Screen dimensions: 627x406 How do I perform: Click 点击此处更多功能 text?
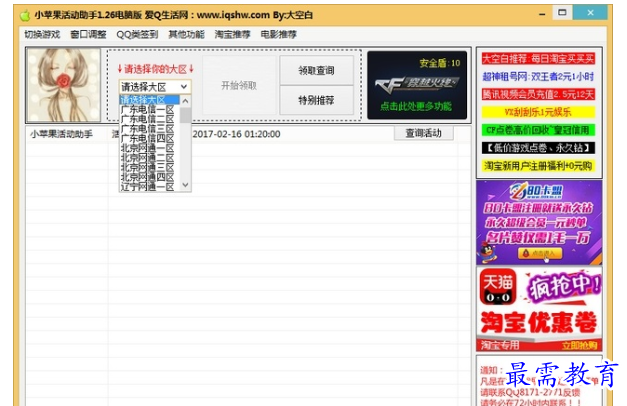[416, 106]
